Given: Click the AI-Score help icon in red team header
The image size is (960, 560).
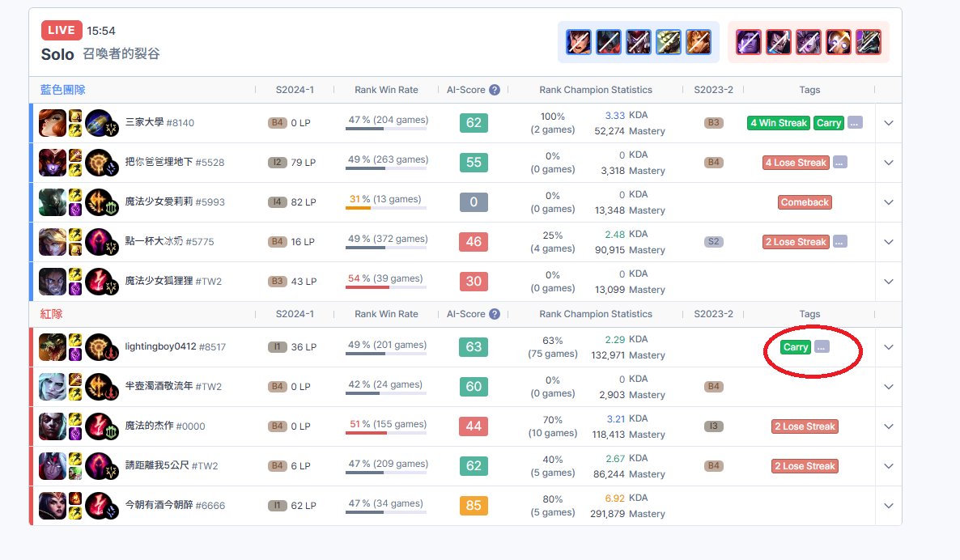Looking at the screenshot, I should tap(495, 314).
